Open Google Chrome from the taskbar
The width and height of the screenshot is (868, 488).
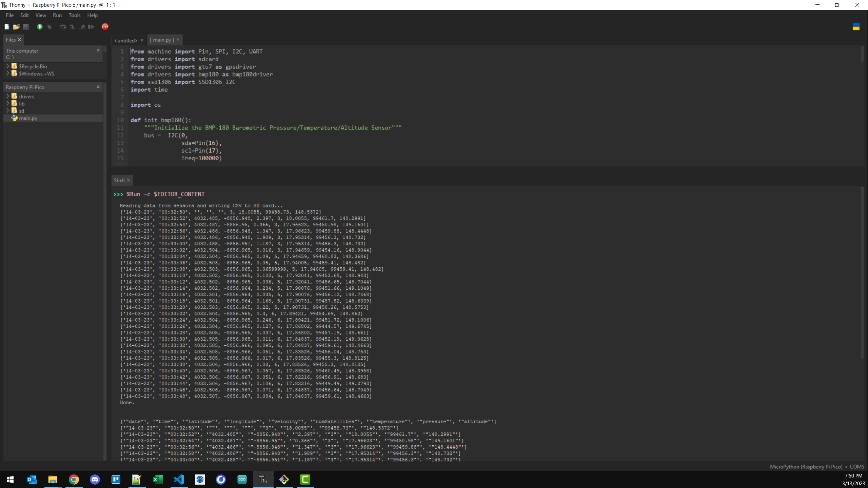click(74, 480)
